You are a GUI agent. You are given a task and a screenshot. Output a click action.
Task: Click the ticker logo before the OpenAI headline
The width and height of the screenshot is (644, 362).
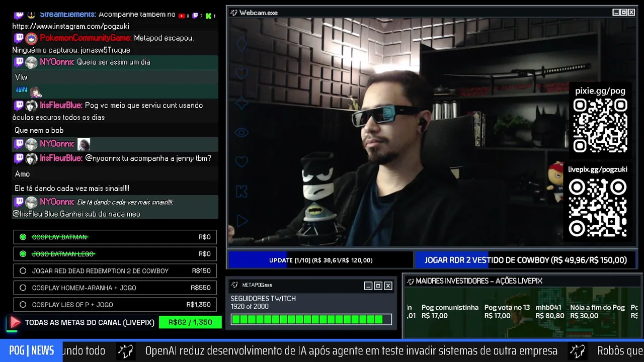point(126,350)
